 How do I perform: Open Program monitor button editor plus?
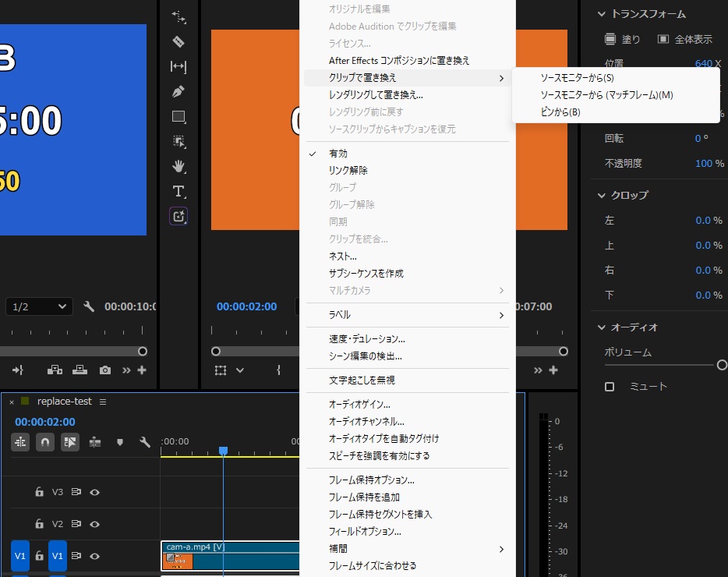coord(553,370)
